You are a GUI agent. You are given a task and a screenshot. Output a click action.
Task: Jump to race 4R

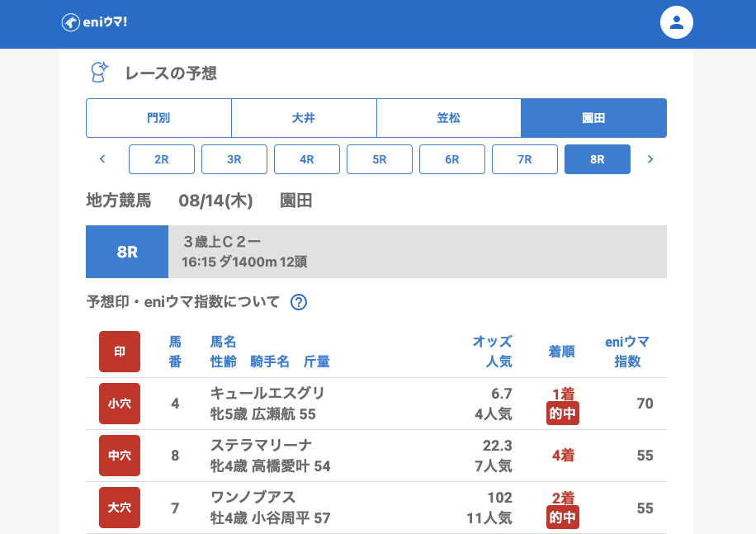click(x=307, y=159)
